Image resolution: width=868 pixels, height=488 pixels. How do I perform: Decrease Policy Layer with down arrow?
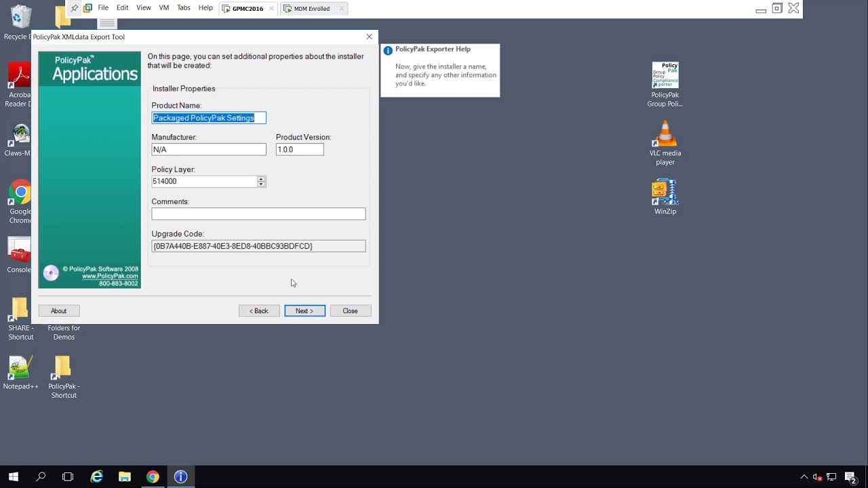pyautogui.click(x=261, y=184)
